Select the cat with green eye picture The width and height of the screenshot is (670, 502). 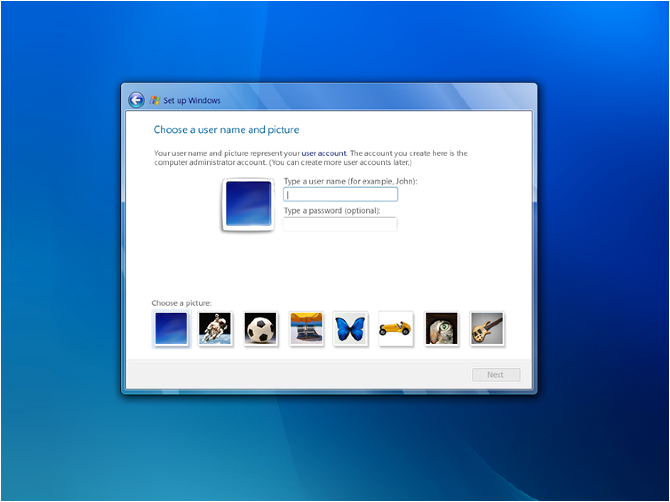tap(441, 329)
